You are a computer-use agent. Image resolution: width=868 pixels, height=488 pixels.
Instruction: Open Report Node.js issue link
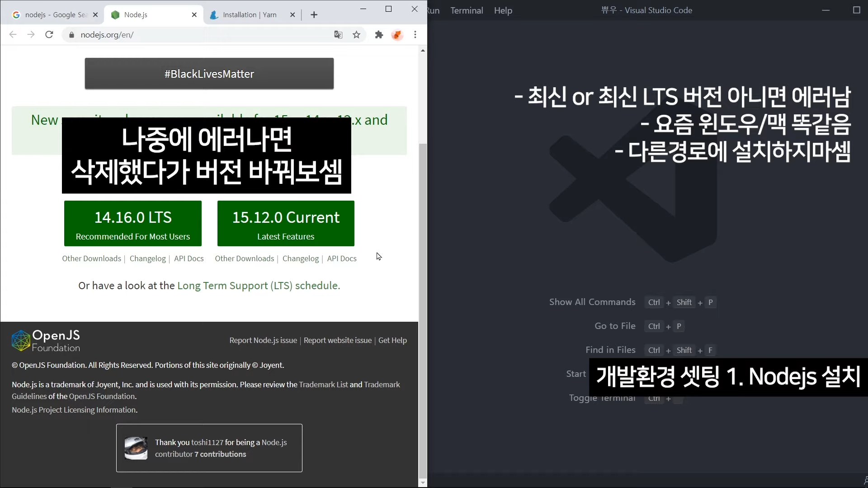pos(263,340)
